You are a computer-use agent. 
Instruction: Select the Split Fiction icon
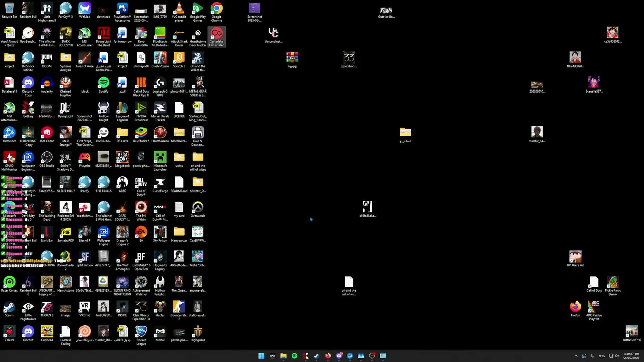click(85, 258)
